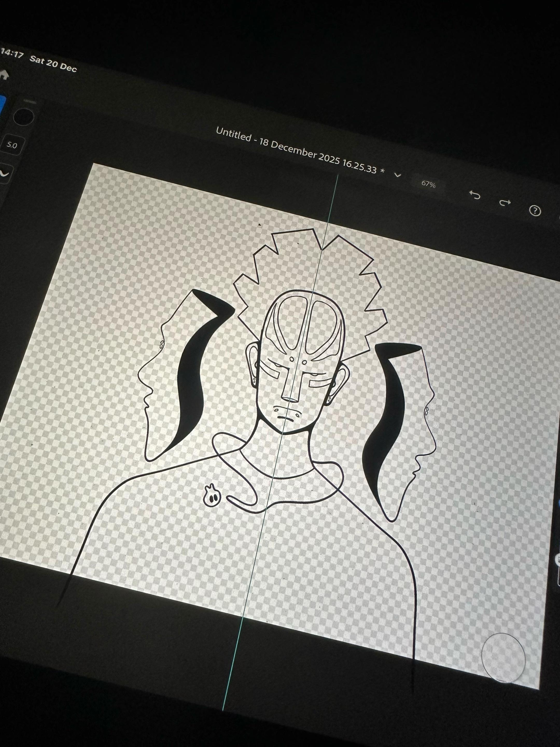The image size is (560, 747).
Task: Tap the touch shortcut circle
Action: (x=503, y=658)
